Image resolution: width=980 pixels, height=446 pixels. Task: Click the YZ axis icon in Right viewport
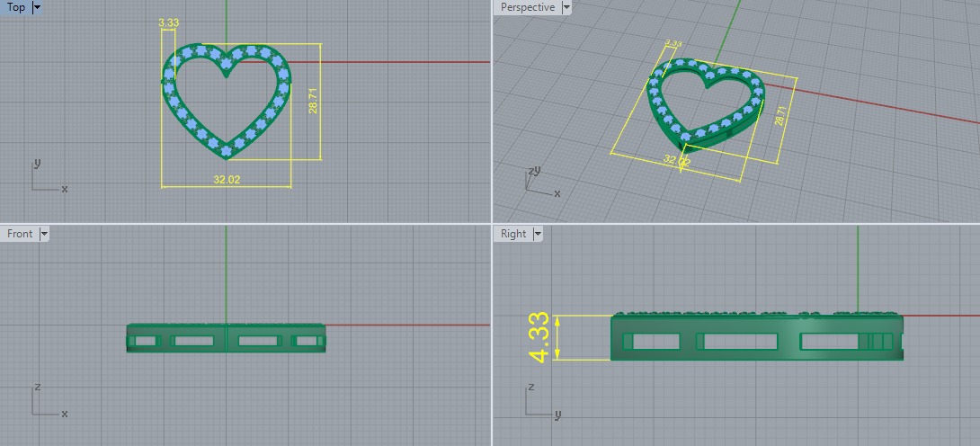click(542, 401)
